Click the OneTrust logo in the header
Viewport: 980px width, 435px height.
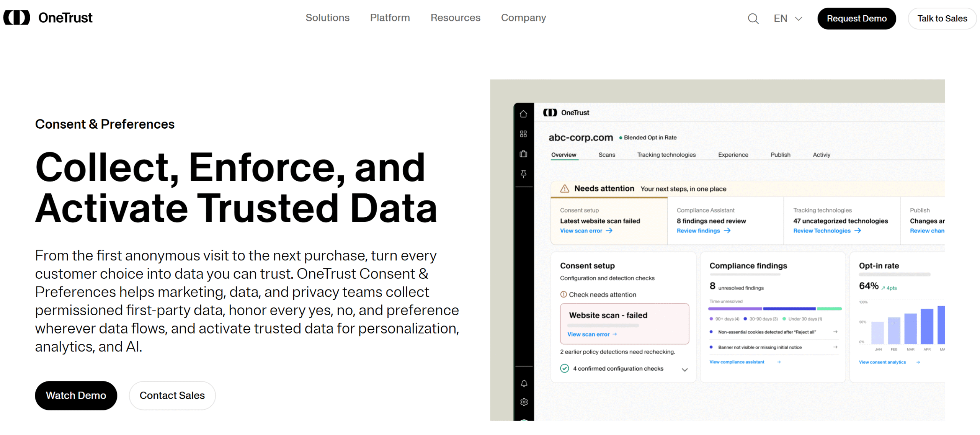pyautogui.click(x=48, y=18)
